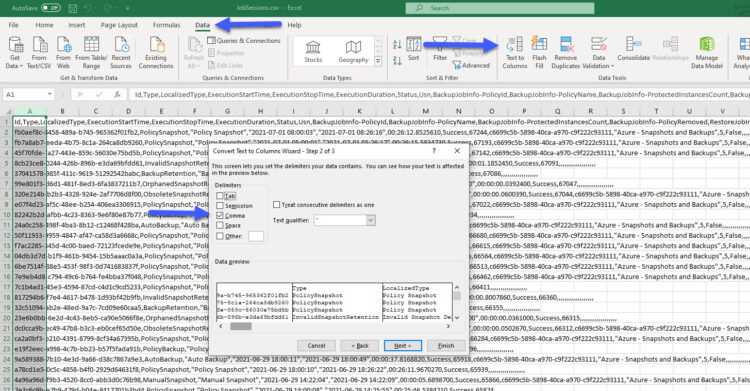Image resolution: width=750 pixels, height=391 pixels.
Task: Click the Insert Function fx icon
Action: tap(117, 95)
